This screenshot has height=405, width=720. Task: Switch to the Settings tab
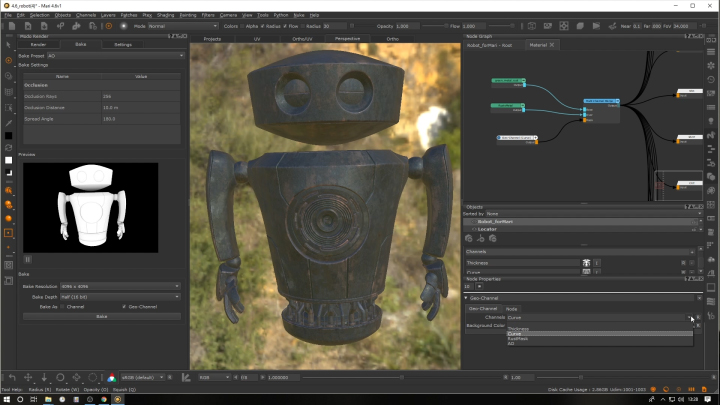pyautogui.click(x=122, y=45)
